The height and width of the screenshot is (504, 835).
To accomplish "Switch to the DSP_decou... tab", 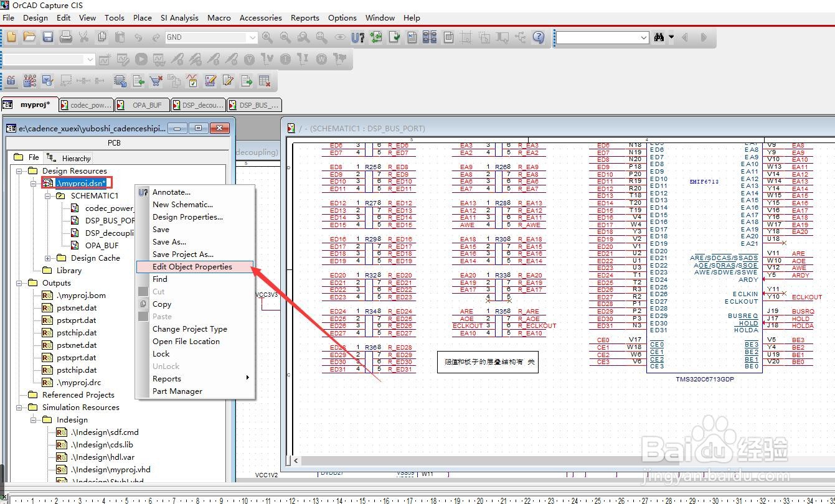I will coord(199,105).
